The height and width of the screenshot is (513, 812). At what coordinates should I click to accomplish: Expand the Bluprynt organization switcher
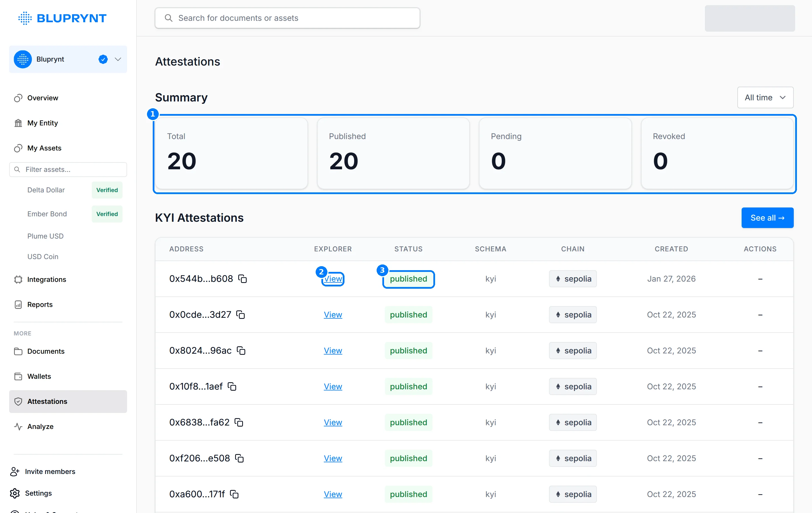(68, 59)
